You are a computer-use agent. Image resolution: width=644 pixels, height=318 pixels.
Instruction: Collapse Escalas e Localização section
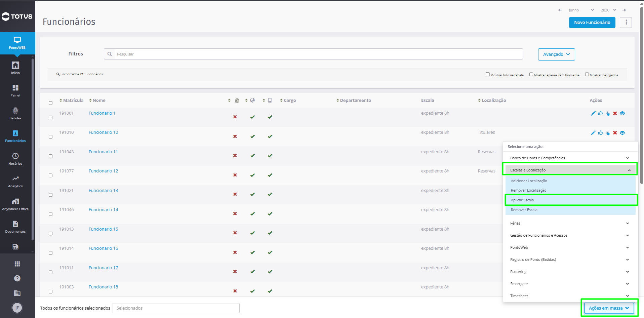coord(570,170)
